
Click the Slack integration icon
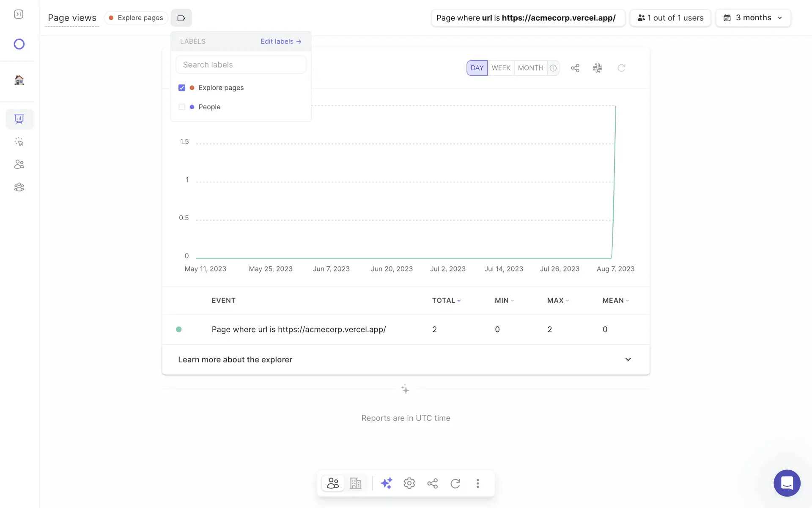click(598, 68)
